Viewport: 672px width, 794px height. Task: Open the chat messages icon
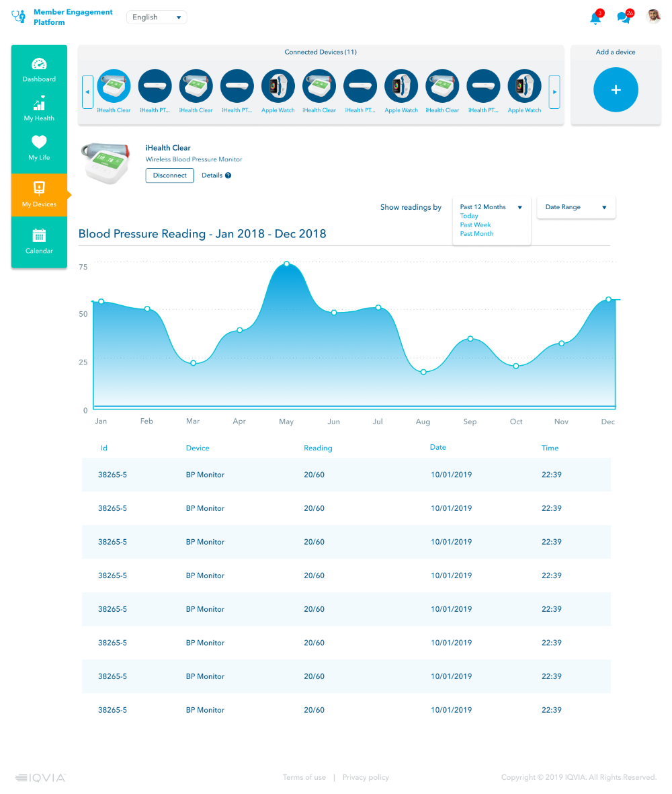coord(624,18)
